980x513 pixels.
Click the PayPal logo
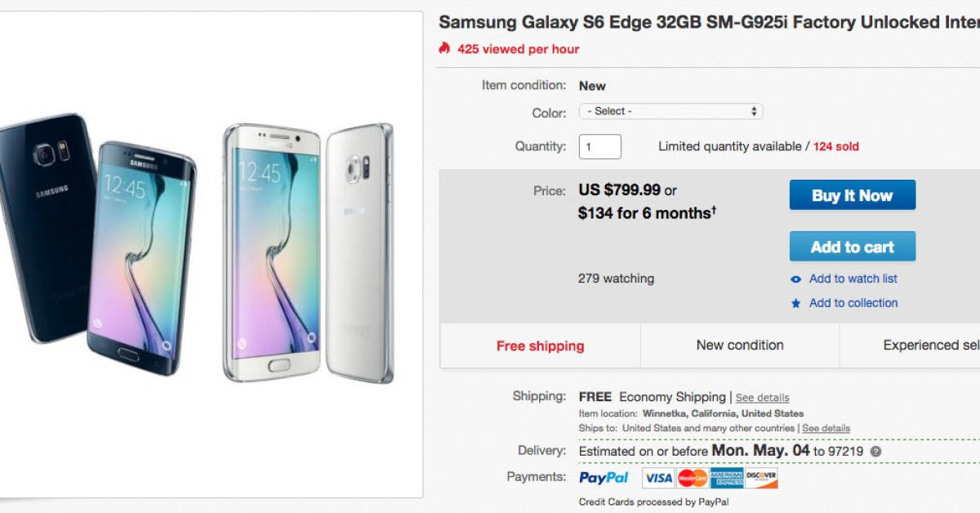(604, 478)
